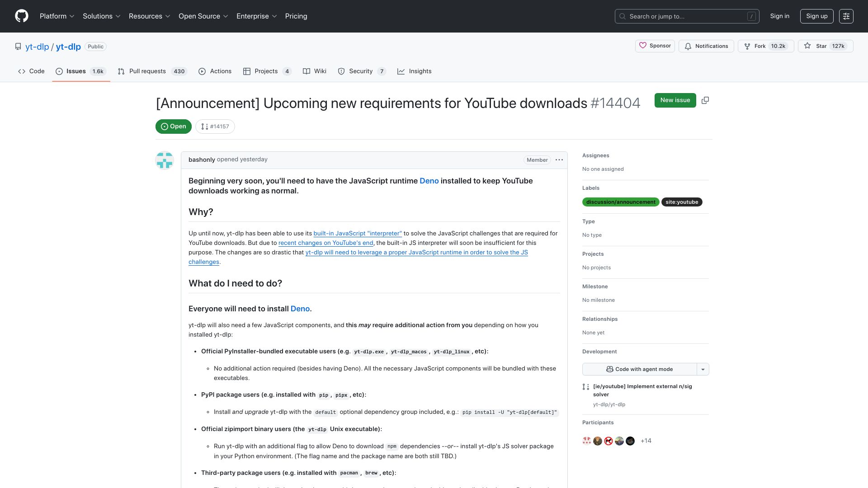Click first participant avatar
The width and height of the screenshot is (868, 488).
point(587,441)
